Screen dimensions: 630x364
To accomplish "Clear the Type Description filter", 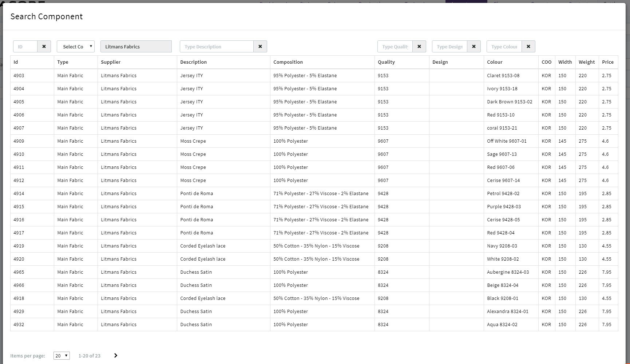I will 260,46.
